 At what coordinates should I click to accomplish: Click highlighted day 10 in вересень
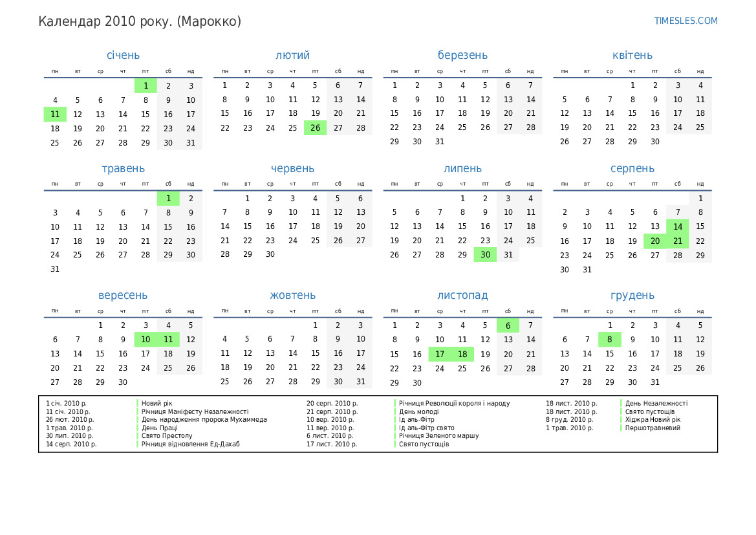coord(146,340)
